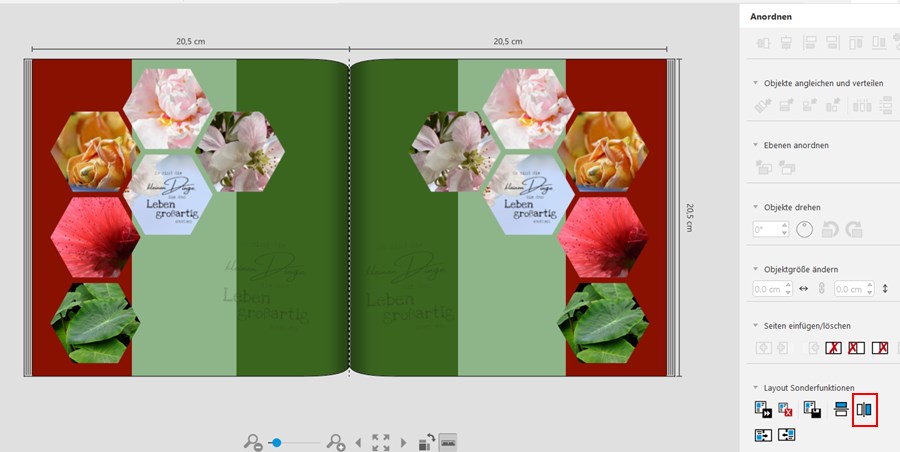The image size is (900, 452).
Task: Click the object height field
Action: click(854, 289)
